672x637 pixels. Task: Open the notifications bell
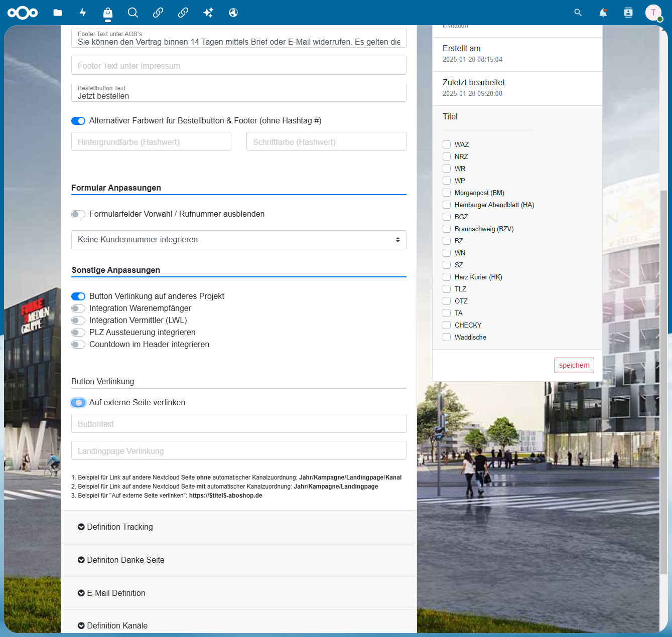(x=603, y=13)
